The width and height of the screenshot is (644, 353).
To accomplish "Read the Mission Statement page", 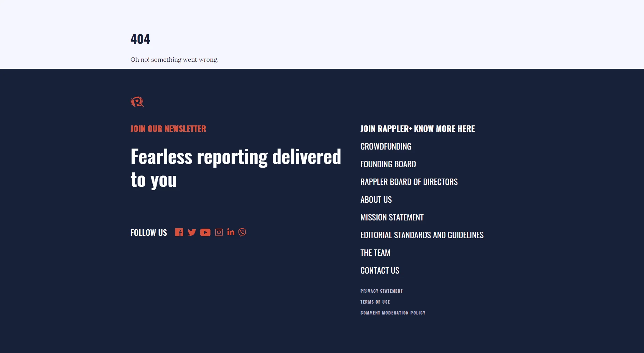I will [392, 217].
